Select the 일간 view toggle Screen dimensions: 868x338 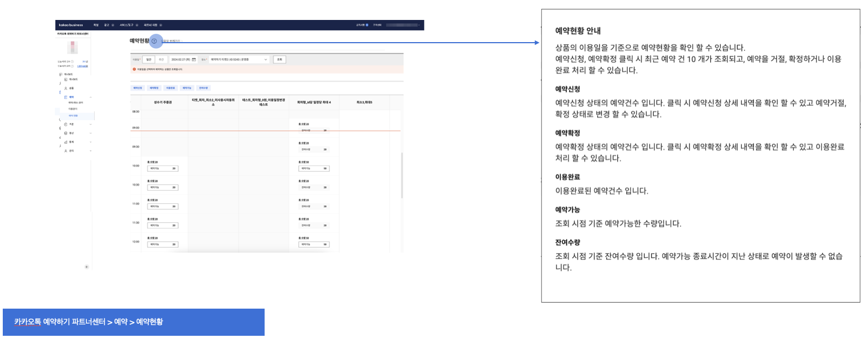click(149, 59)
